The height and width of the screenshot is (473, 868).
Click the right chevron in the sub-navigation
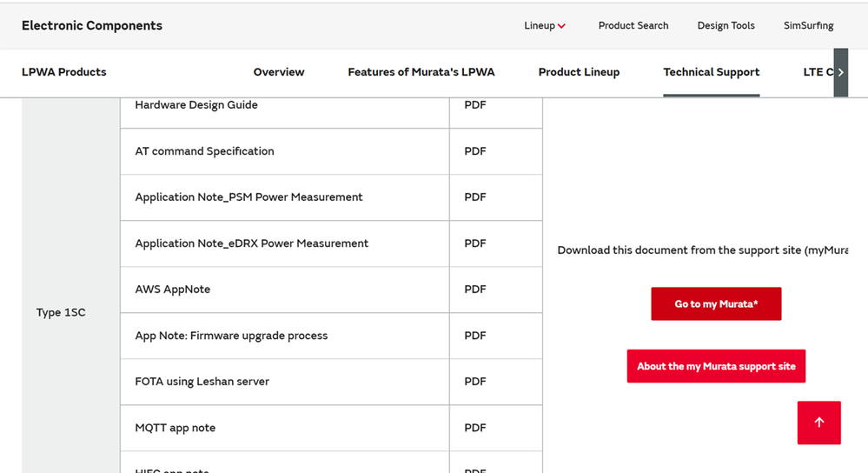click(x=841, y=72)
